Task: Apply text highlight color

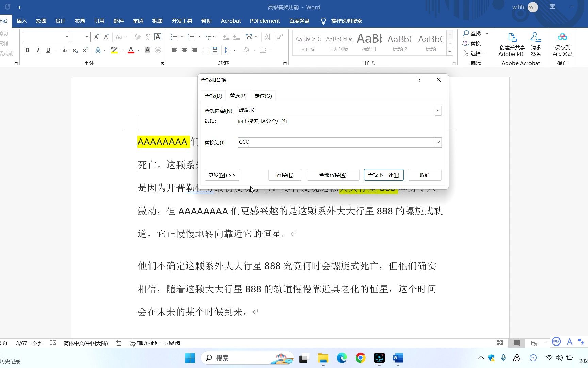Action: (x=114, y=50)
